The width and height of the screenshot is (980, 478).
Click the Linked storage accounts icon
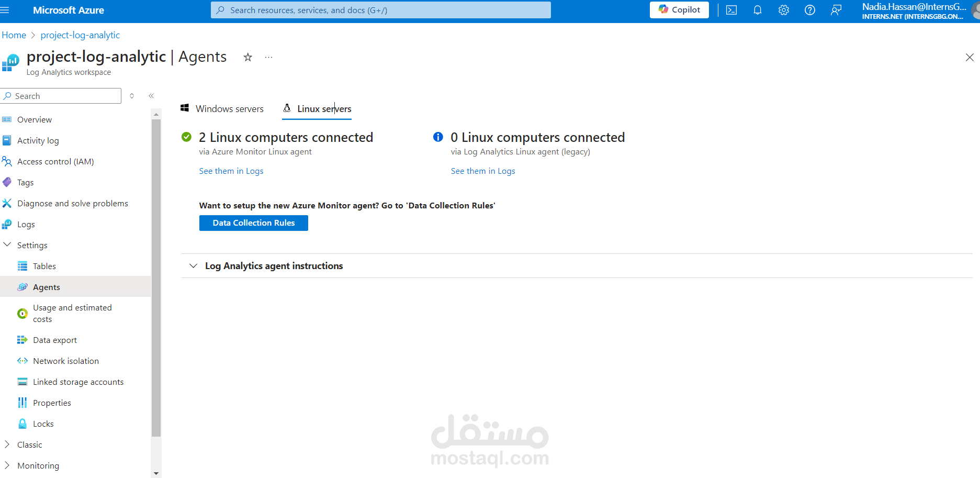tap(22, 382)
